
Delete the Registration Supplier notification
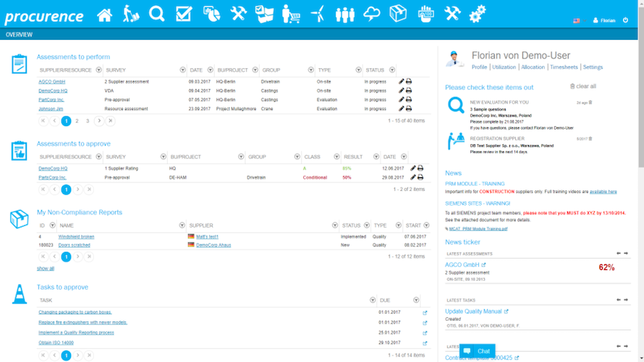(x=590, y=138)
